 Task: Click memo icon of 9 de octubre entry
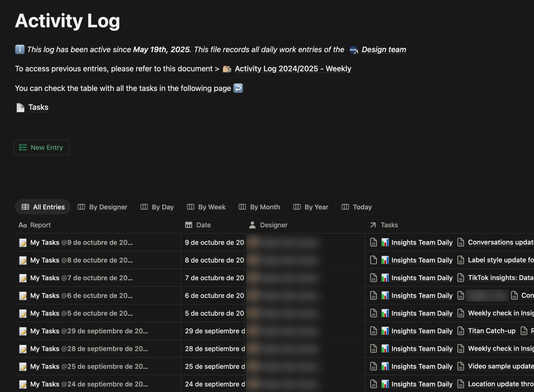(23, 243)
